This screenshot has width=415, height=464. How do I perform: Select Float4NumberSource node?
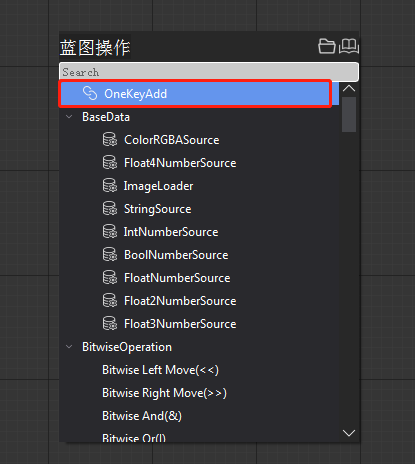[180, 163]
